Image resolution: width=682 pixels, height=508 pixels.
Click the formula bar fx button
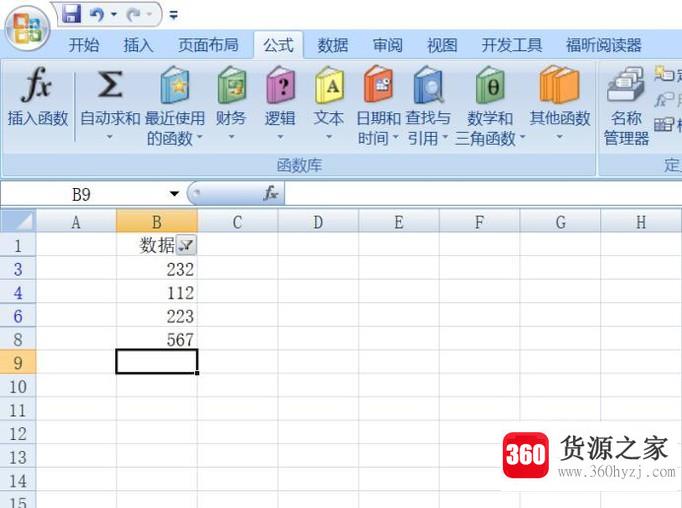[271, 193]
